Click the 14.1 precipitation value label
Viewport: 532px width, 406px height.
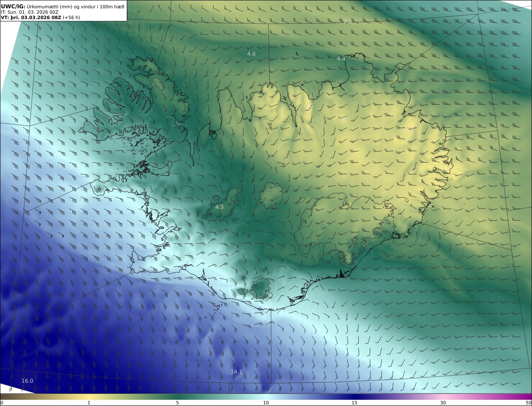click(x=236, y=372)
